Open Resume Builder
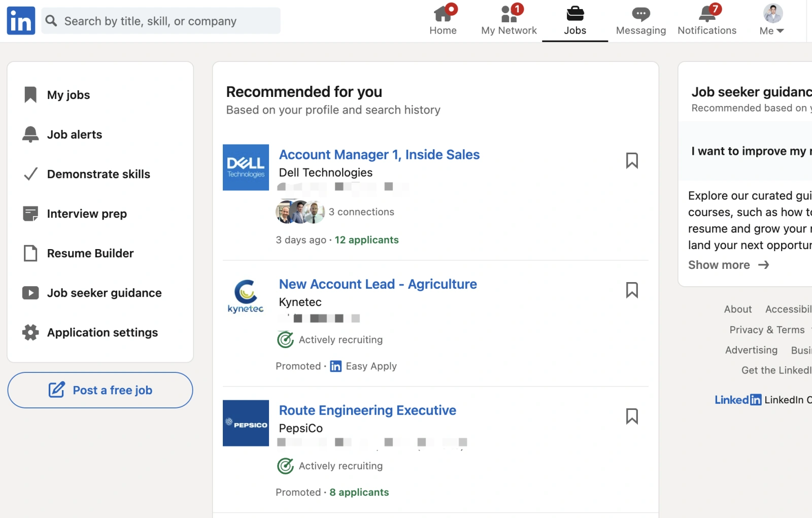 (90, 253)
